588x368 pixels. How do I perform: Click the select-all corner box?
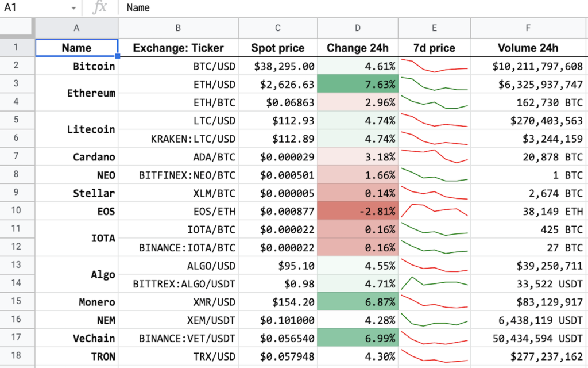click(17, 28)
